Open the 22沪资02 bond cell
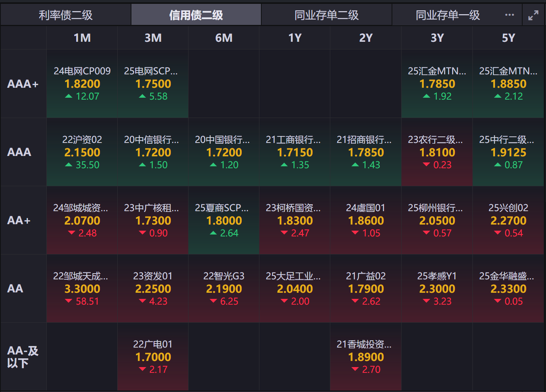The image size is (546, 392). [x=82, y=152]
